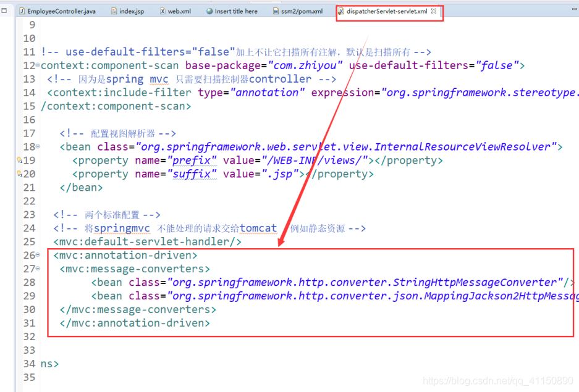Click the closing </bean> tag on line 21
This screenshot has height=392, width=579.
click(81, 188)
